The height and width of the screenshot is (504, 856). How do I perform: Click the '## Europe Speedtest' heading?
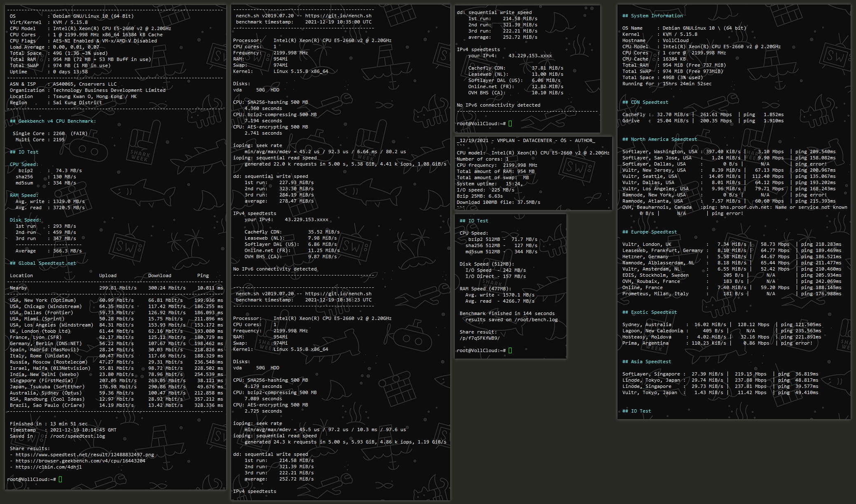649,232
